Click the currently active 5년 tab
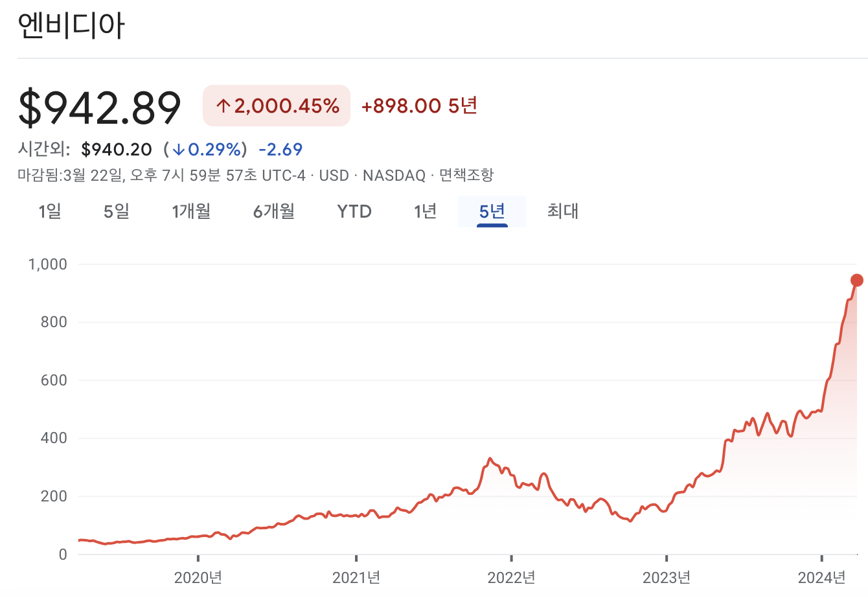 (492, 211)
